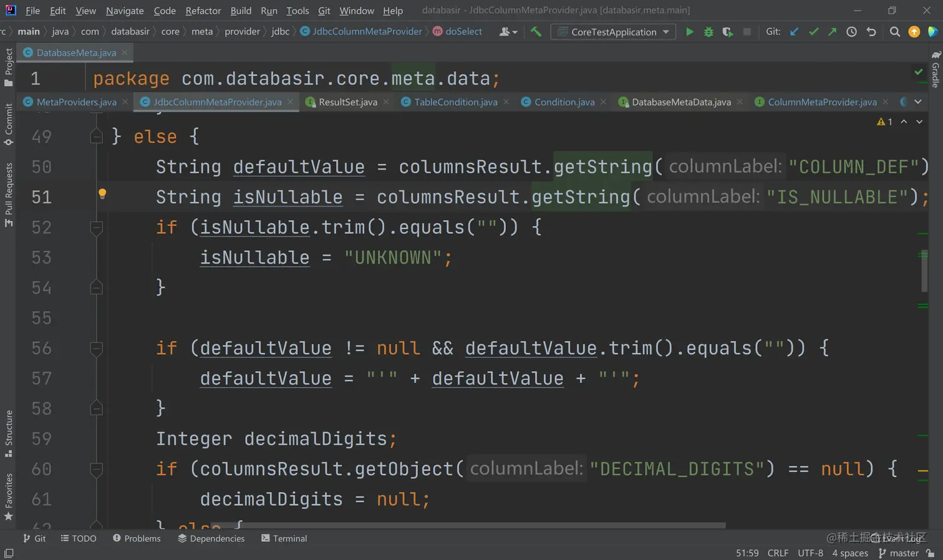Viewport: 943px width, 560px height.
Task: Click the CRLF line separator indicator
Action: pos(778,553)
